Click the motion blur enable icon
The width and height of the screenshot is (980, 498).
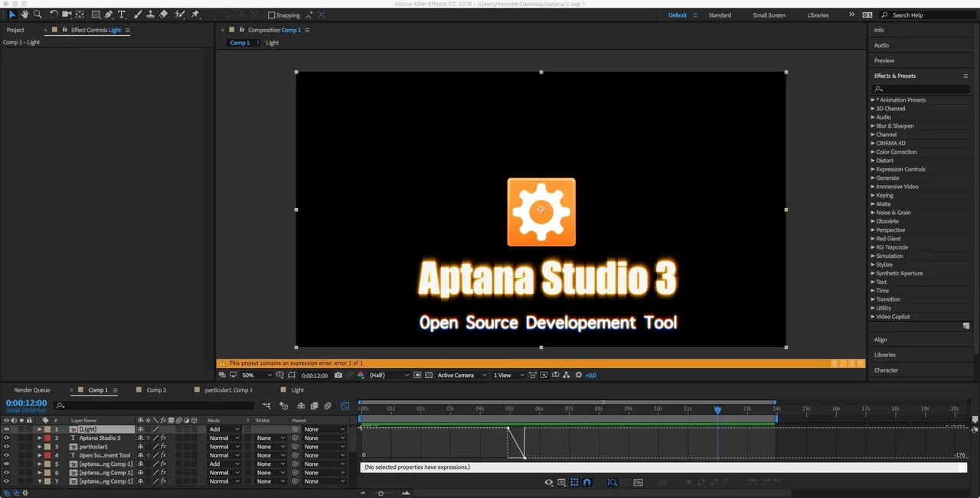click(328, 406)
